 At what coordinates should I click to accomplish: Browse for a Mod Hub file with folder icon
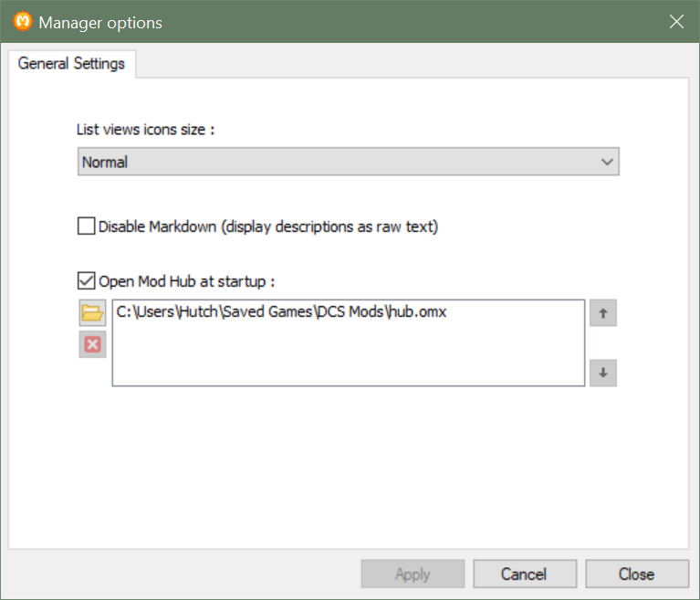(92, 312)
